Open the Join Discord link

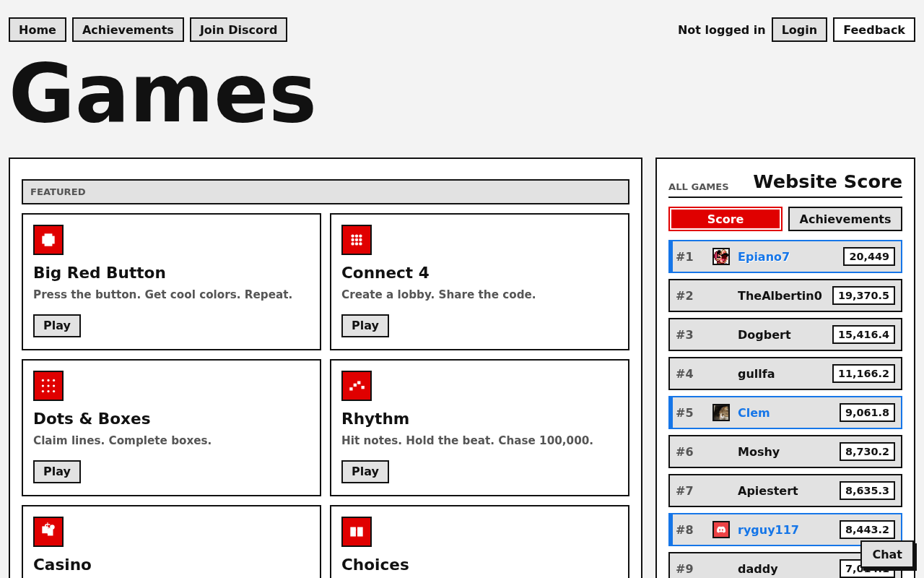238,30
